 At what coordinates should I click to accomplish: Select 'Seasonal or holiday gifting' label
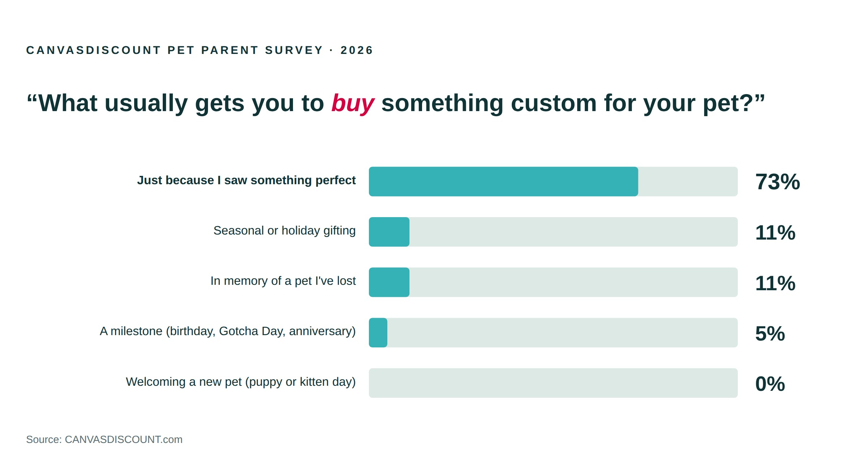[x=285, y=231]
